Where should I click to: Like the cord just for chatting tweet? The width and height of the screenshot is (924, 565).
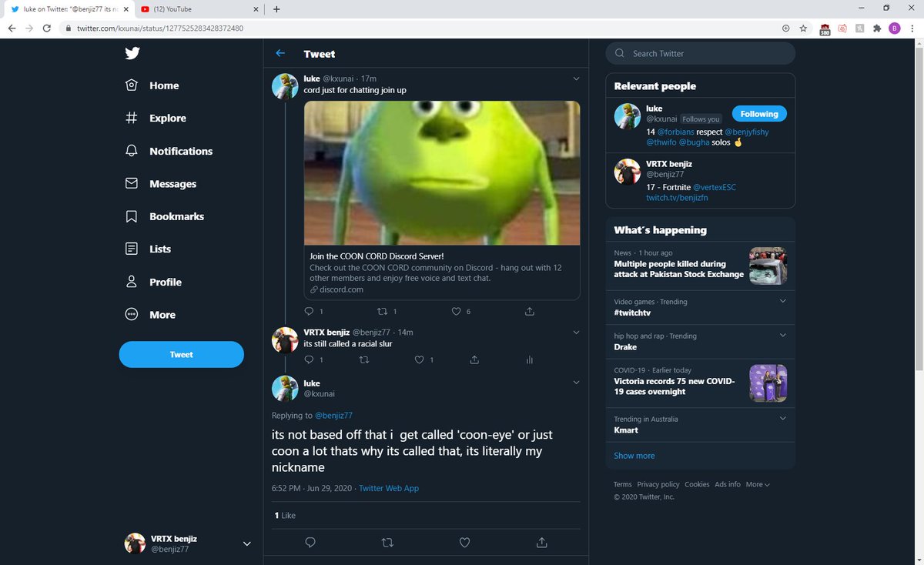456,311
